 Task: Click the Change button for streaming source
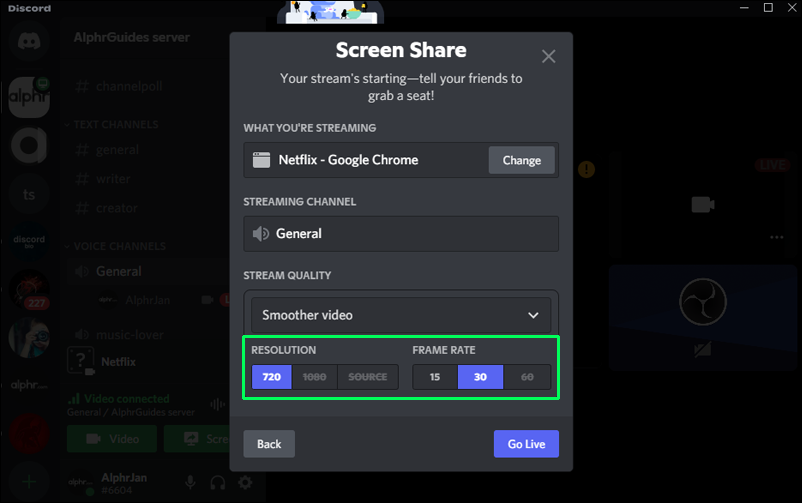click(x=521, y=160)
